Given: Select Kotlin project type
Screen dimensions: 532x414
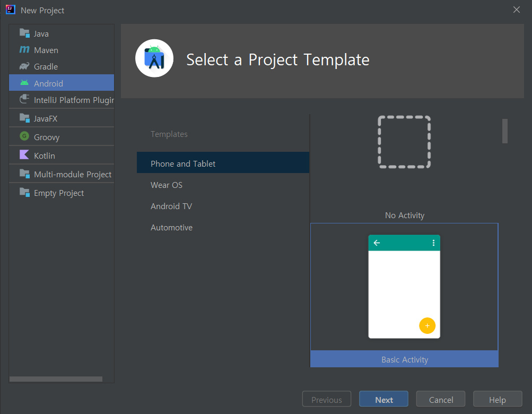Looking at the screenshot, I should (62, 155).
